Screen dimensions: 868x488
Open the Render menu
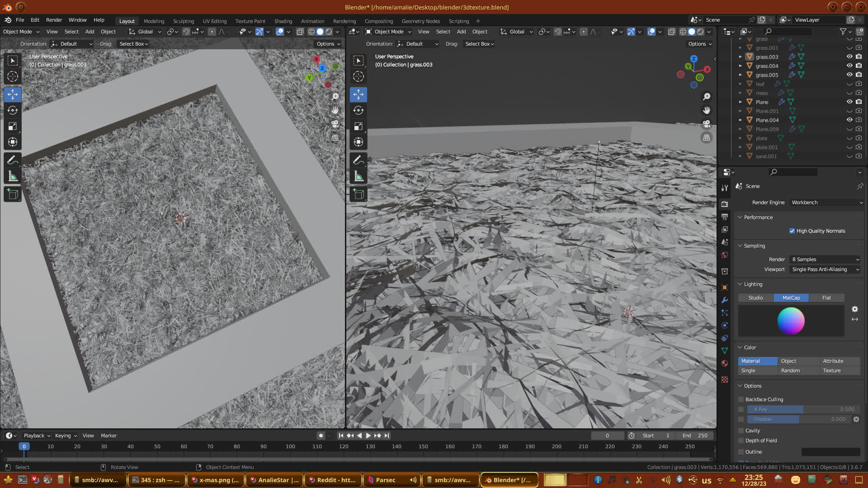tap(54, 20)
